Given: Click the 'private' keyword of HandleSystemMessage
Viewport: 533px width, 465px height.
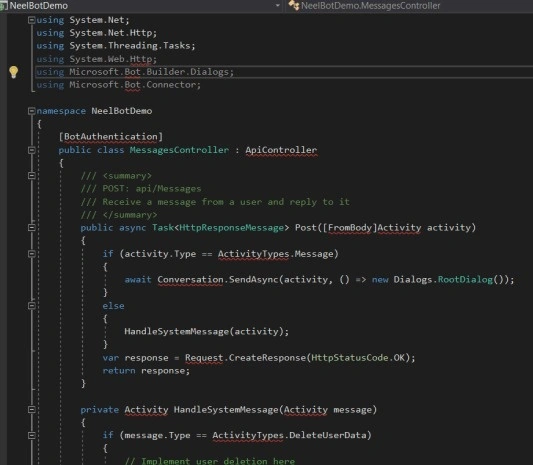Looking at the screenshot, I should (100, 410).
